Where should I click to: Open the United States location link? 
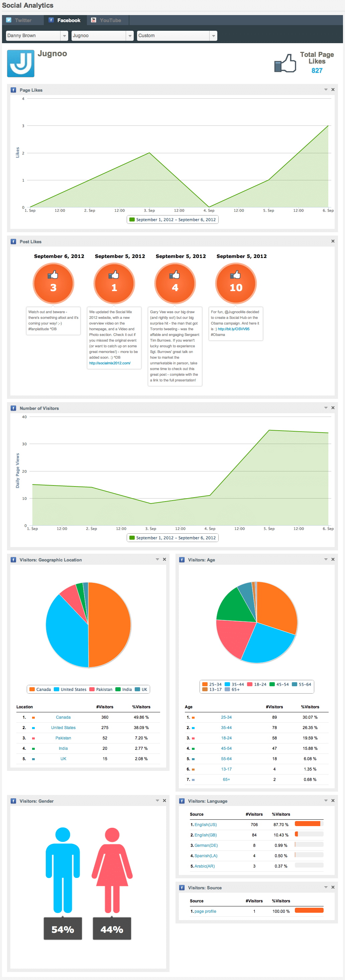[63, 727]
